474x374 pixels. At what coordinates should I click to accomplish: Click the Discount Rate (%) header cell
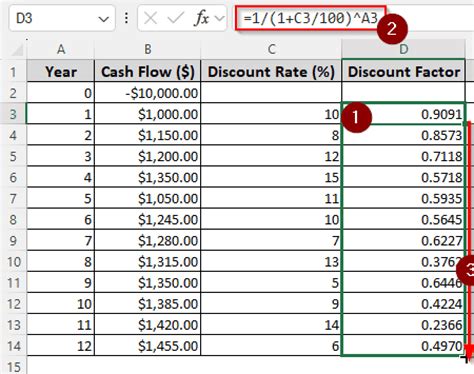[x=271, y=72]
